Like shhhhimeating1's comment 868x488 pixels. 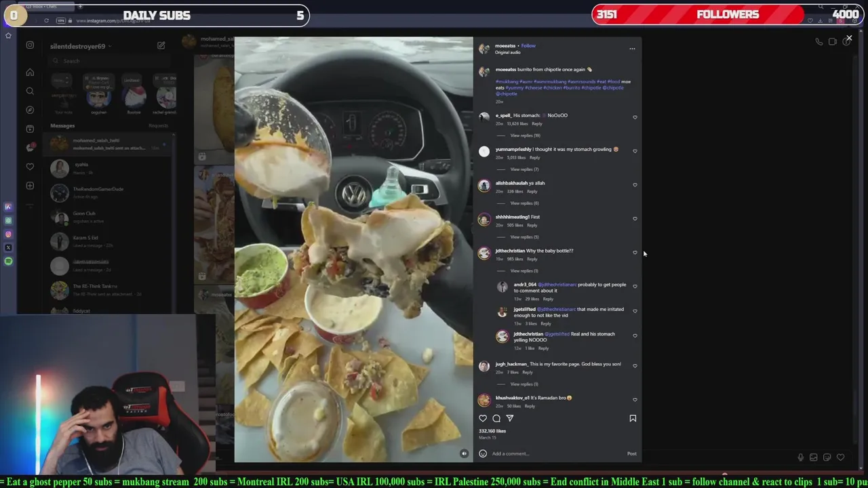(635, 219)
